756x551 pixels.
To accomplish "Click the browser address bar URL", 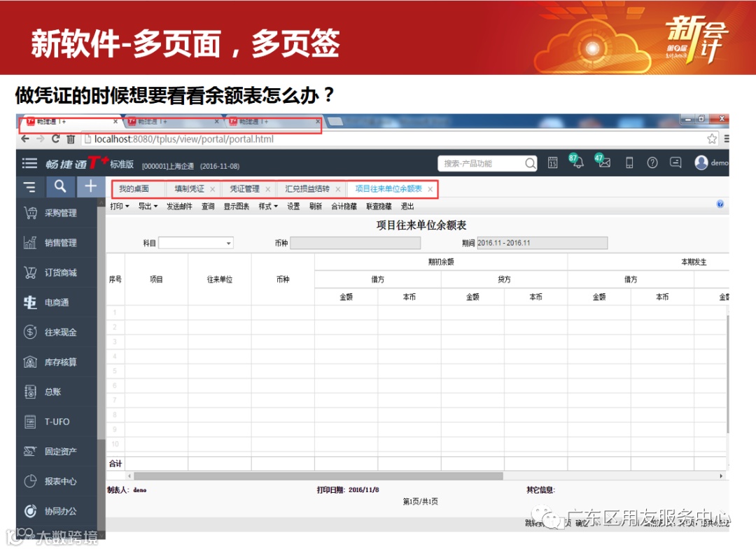I will click(183, 139).
